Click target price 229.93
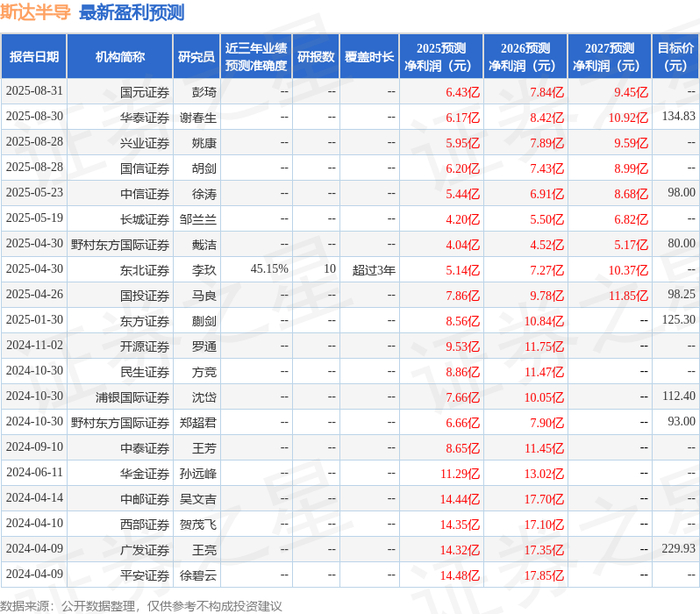 click(x=679, y=549)
